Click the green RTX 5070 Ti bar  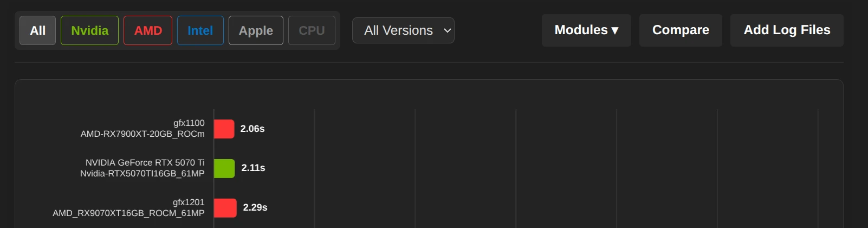224,168
